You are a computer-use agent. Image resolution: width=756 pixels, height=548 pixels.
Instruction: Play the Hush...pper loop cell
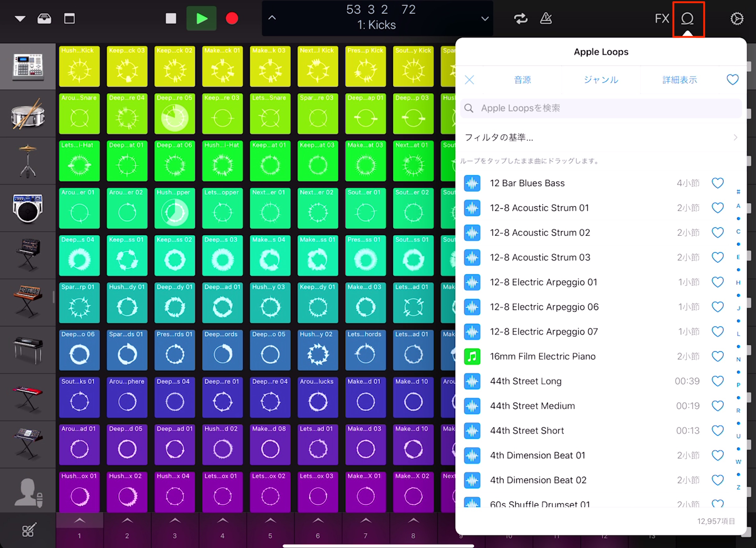175,208
